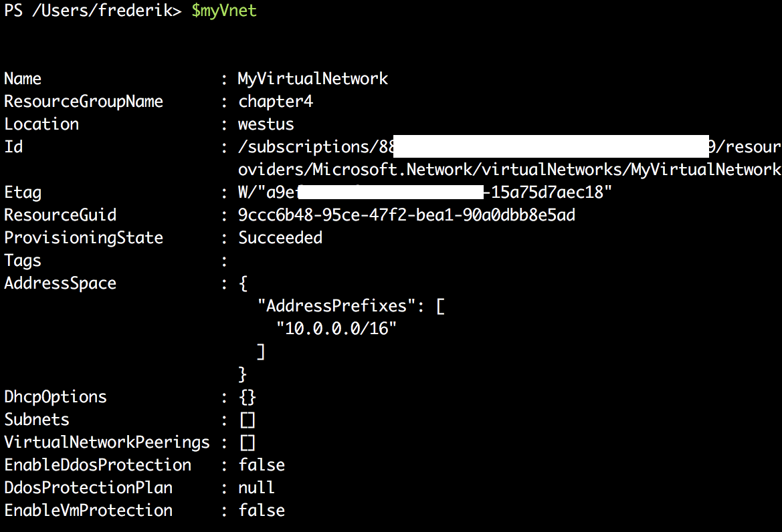The height and width of the screenshot is (532, 782).
Task: Click the Subnets empty brackets value
Action: pyautogui.click(x=248, y=420)
